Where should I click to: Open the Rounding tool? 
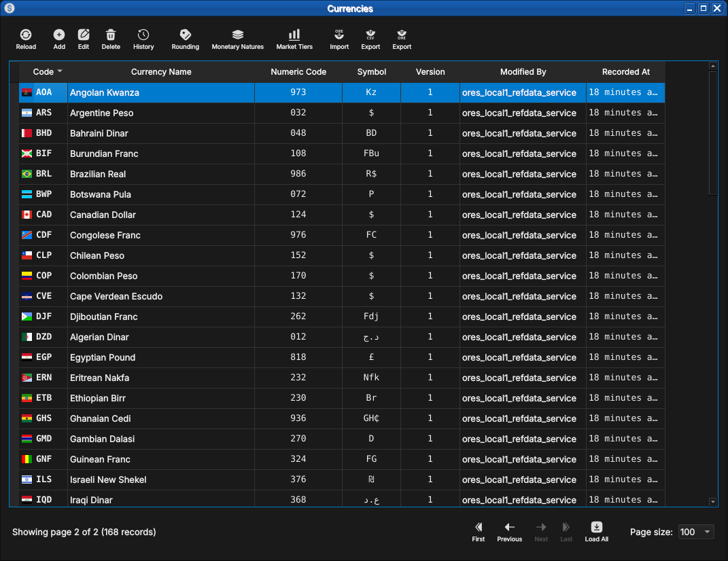point(186,39)
